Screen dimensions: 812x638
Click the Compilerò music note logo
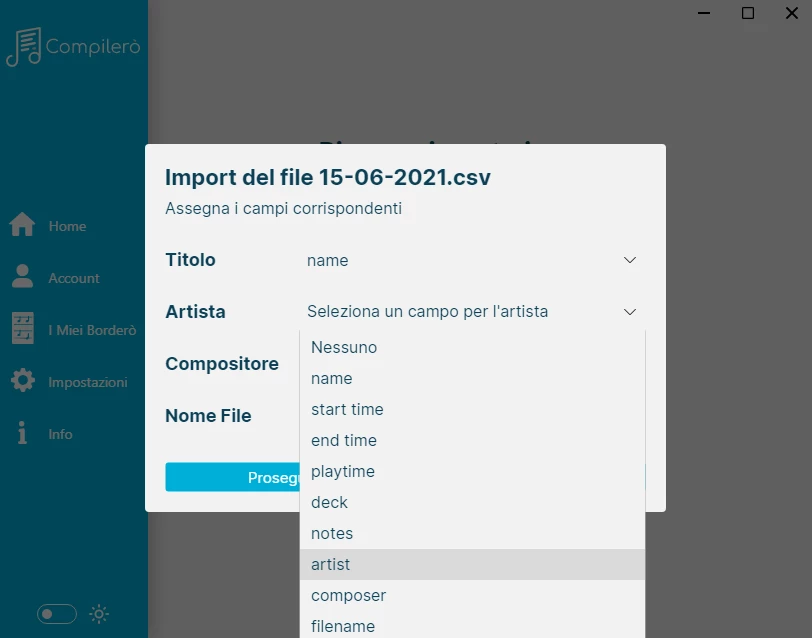pos(23,47)
